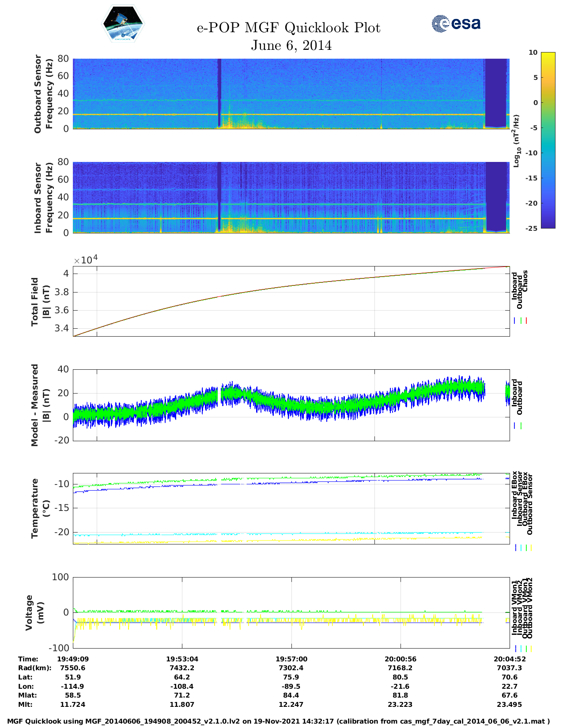
Task: Click the colorbar label Log10 (nT²/Hz)
Action: coord(516,141)
